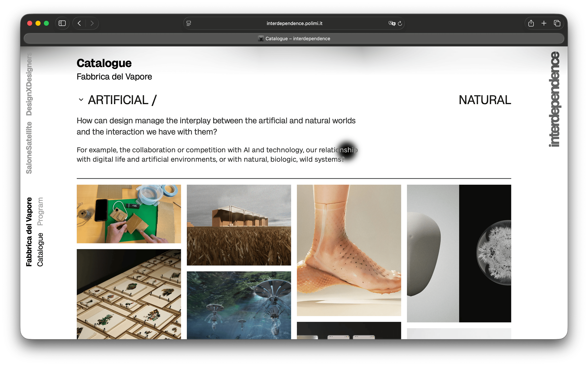Click the interdependence vertical logo
The height and width of the screenshot is (366, 588).
[x=554, y=99]
